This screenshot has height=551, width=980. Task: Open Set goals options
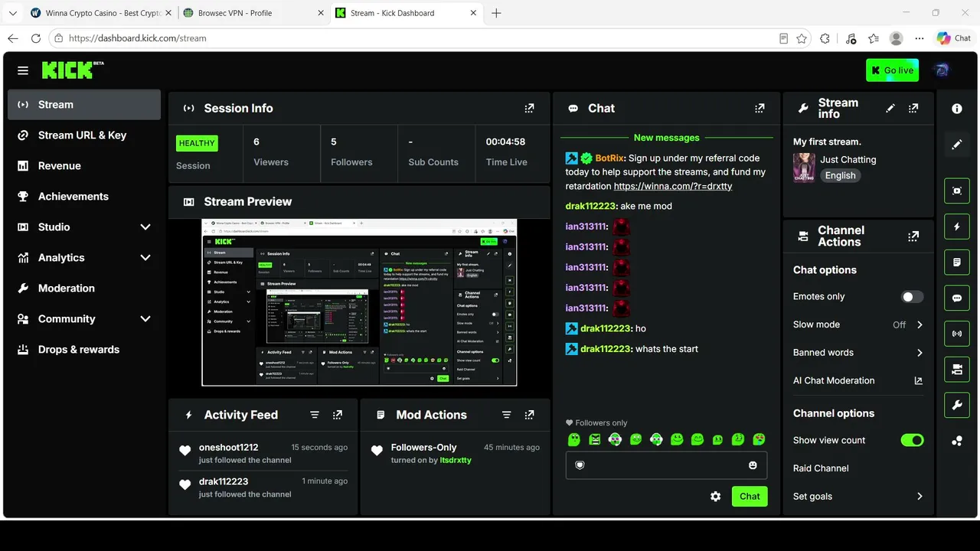click(x=858, y=497)
